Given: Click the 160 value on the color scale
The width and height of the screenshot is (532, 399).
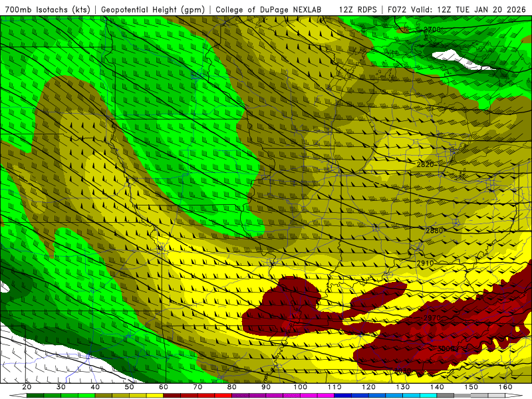Looking at the screenshot, I should pos(505,387).
